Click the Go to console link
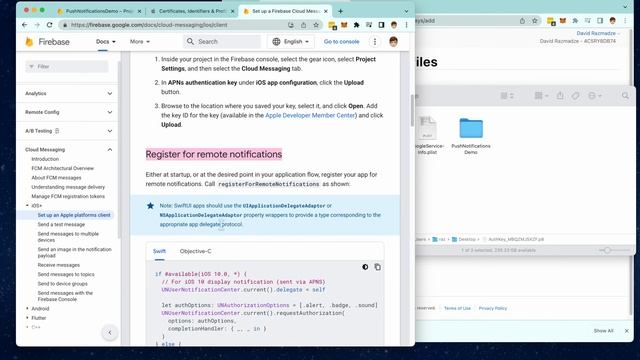The width and height of the screenshot is (640, 360). point(342,42)
